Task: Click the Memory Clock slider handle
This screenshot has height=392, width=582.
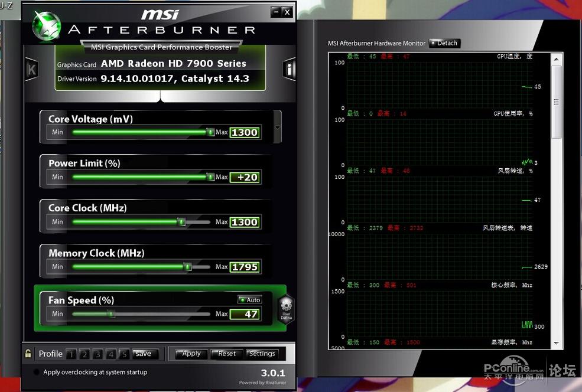Action: point(187,267)
